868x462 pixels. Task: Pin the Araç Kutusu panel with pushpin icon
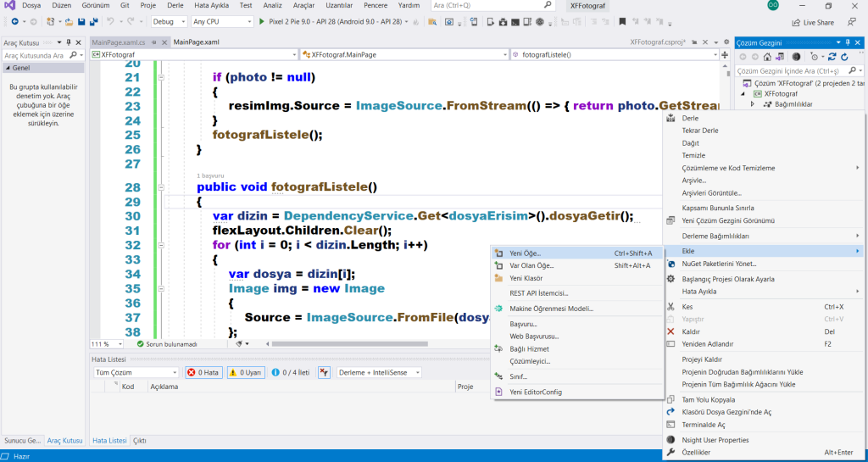pos(67,42)
